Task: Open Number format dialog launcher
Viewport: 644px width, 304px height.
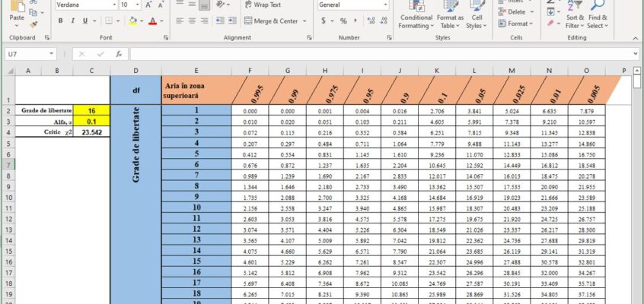Action: (389, 37)
